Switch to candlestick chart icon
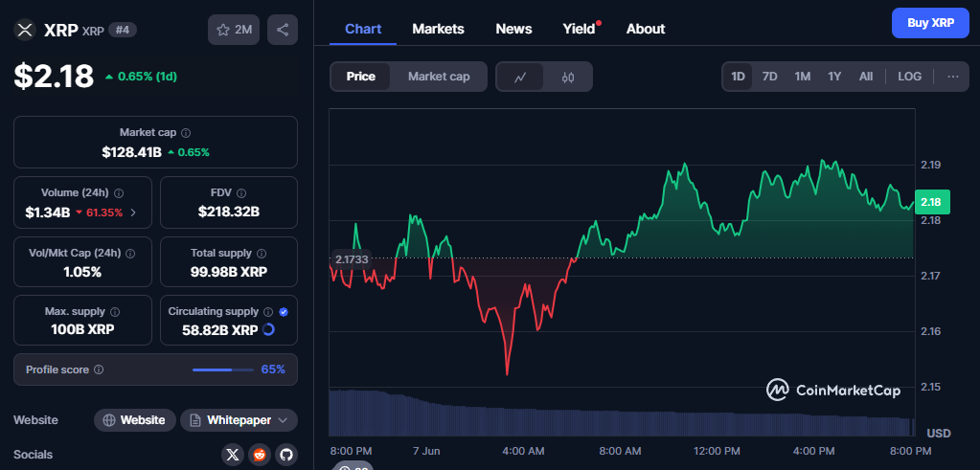 567,77
